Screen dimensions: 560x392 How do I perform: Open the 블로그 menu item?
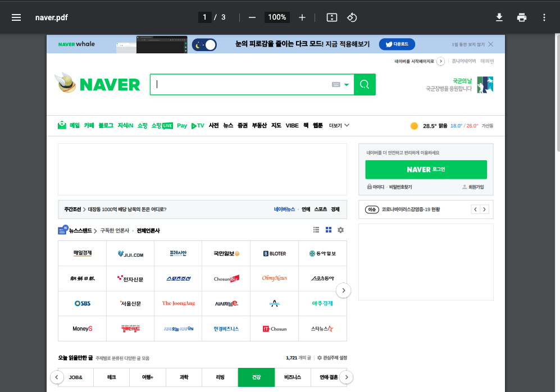tap(106, 125)
